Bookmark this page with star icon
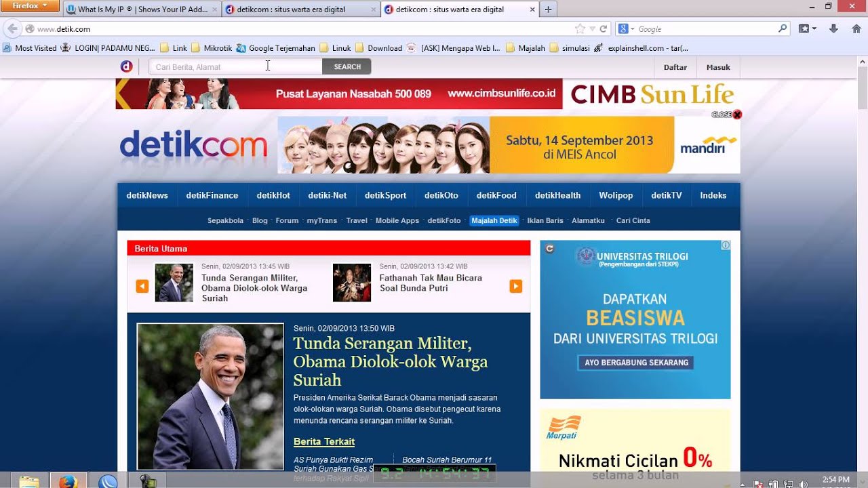The height and width of the screenshot is (488, 868). pos(580,29)
